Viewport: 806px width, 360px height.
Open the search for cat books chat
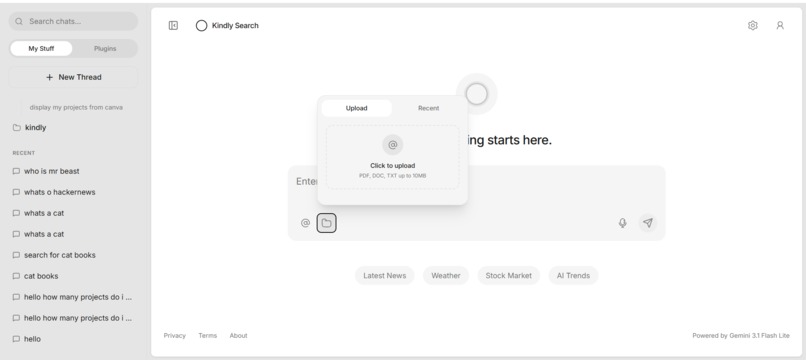[x=73, y=255]
